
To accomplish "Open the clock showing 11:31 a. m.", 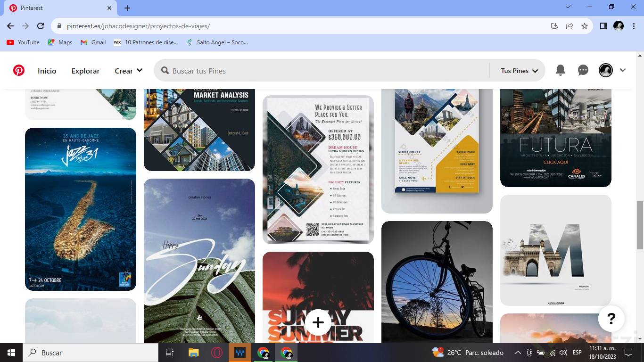I will 602,353.
